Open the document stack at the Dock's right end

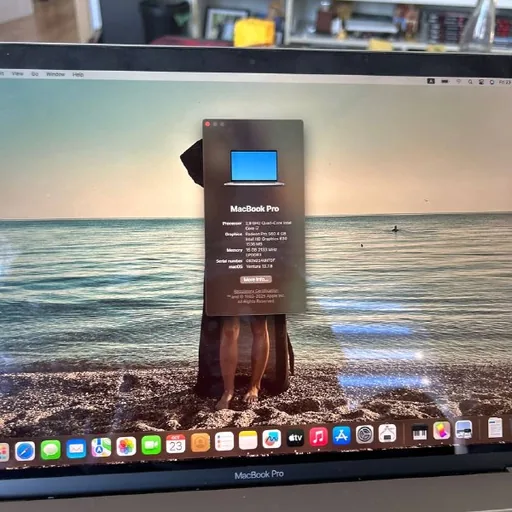tap(495, 428)
